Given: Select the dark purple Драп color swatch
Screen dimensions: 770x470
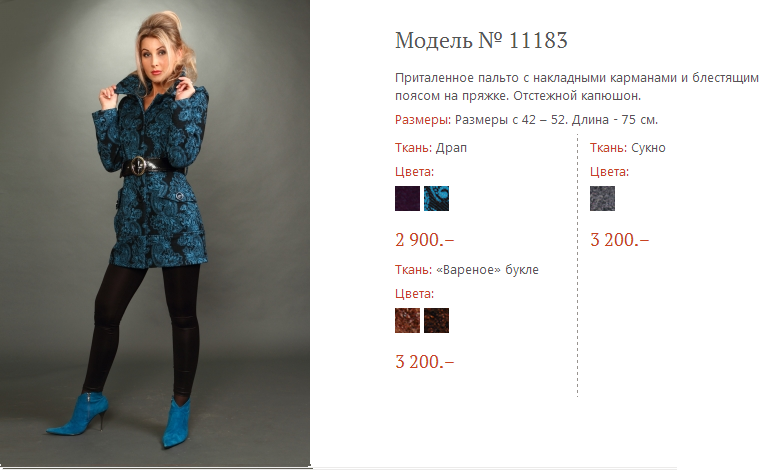Looking at the screenshot, I should pos(407,198).
